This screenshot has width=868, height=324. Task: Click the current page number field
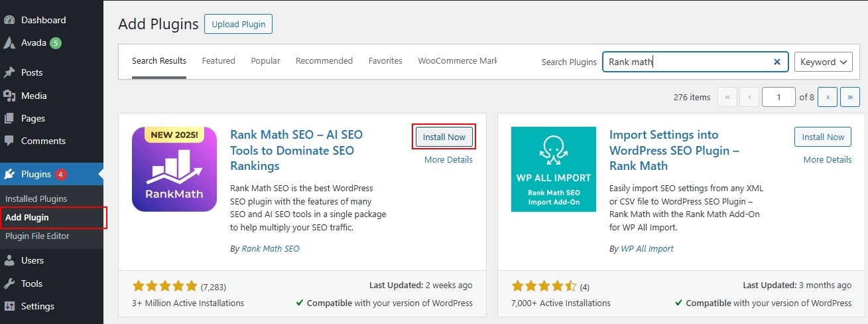pos(778,97)
